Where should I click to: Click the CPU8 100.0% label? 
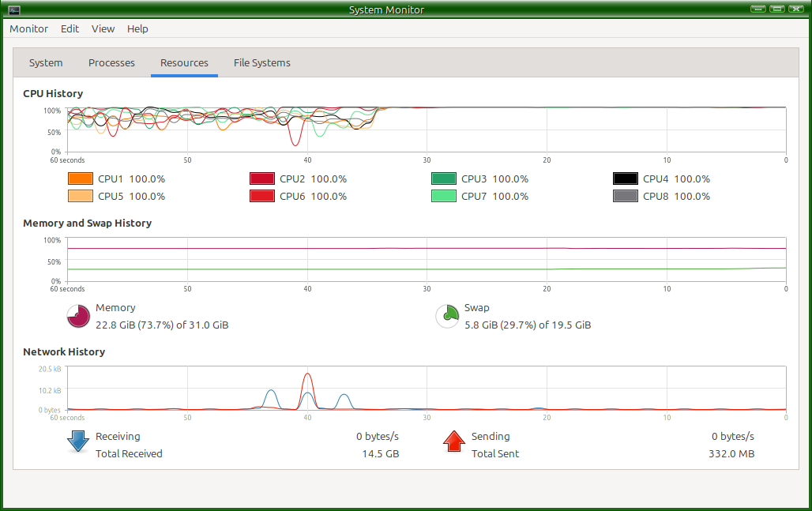click(677, 197)
